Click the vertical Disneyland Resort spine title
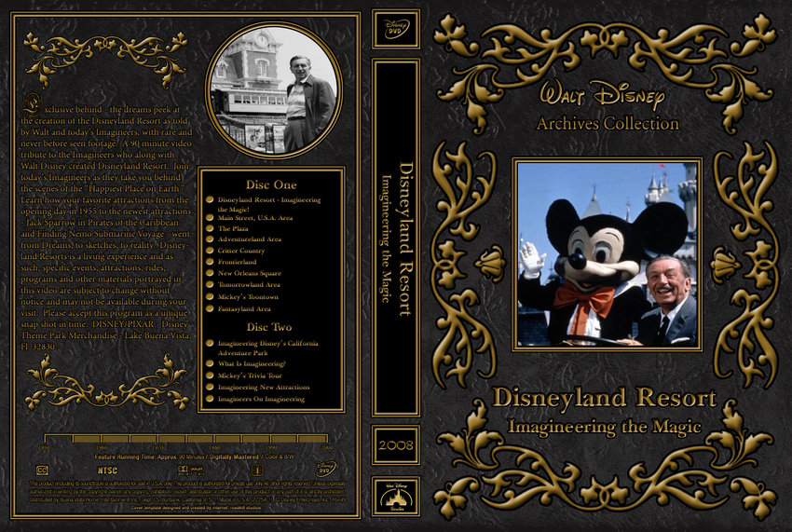This screenshot has width=792, height=532. point(405,239)
